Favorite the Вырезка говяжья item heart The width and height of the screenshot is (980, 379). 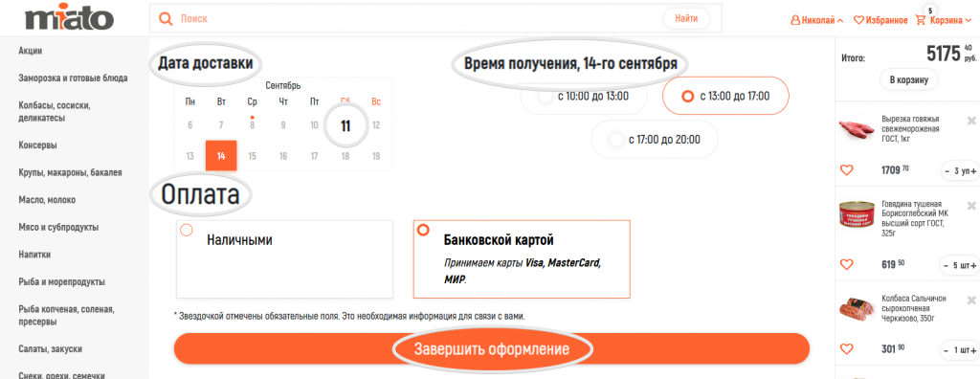click(x=846, y=169)
